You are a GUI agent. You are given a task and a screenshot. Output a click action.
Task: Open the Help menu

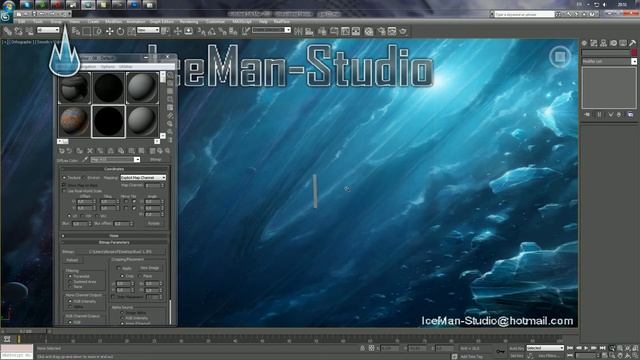point(263,22)
